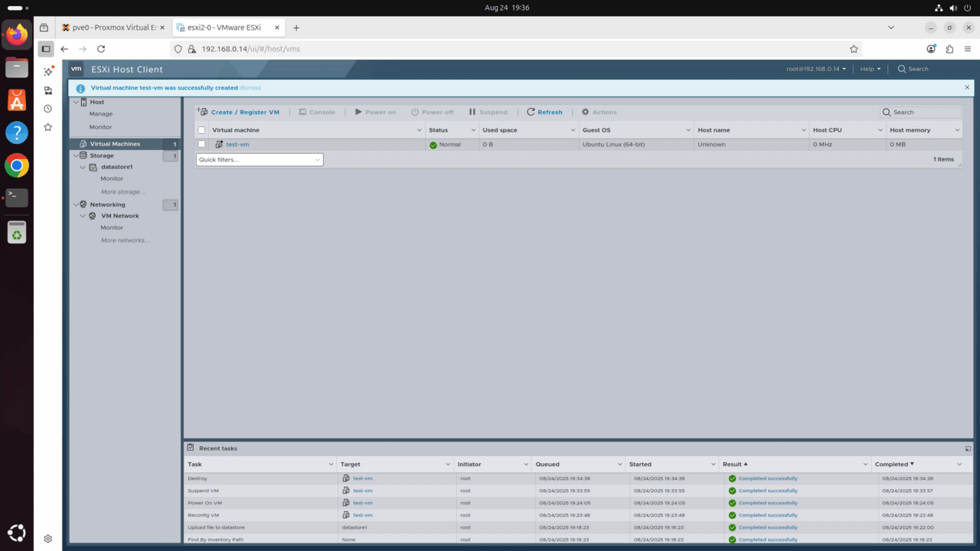Click the dismiss link in the notification
The height and width of the screenshot is (551, 980).
click(250, 88)
